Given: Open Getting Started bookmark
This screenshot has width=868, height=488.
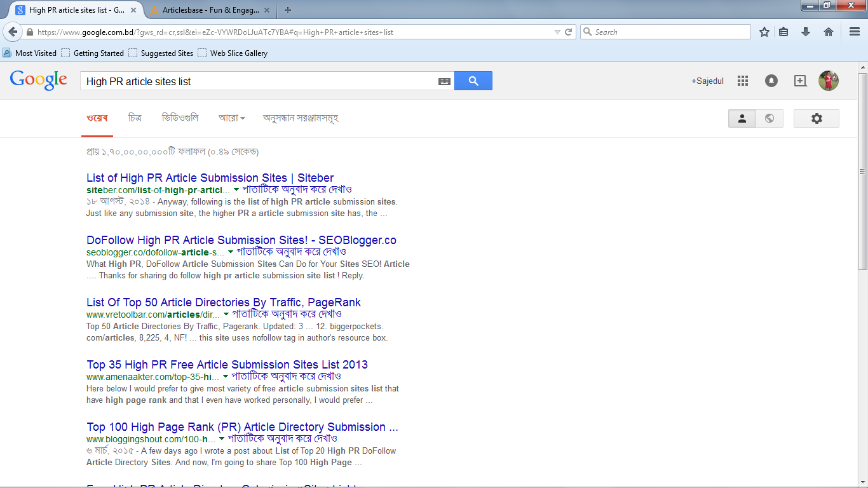Looking at the screenshot, I should pos(93,53).
